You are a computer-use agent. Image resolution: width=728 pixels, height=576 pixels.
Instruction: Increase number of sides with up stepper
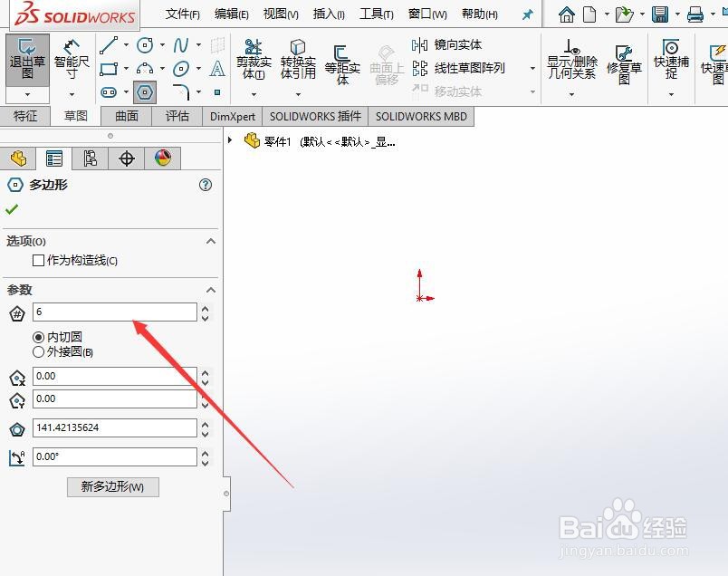tap(206, 308)
